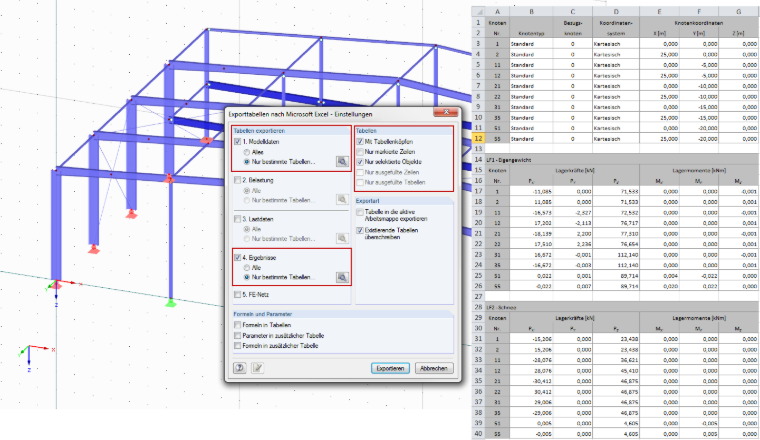The image size is (760, 440).
Task: Toggle Existierende Tabellen überschreiben checkbox
Action: pos(360,231)
